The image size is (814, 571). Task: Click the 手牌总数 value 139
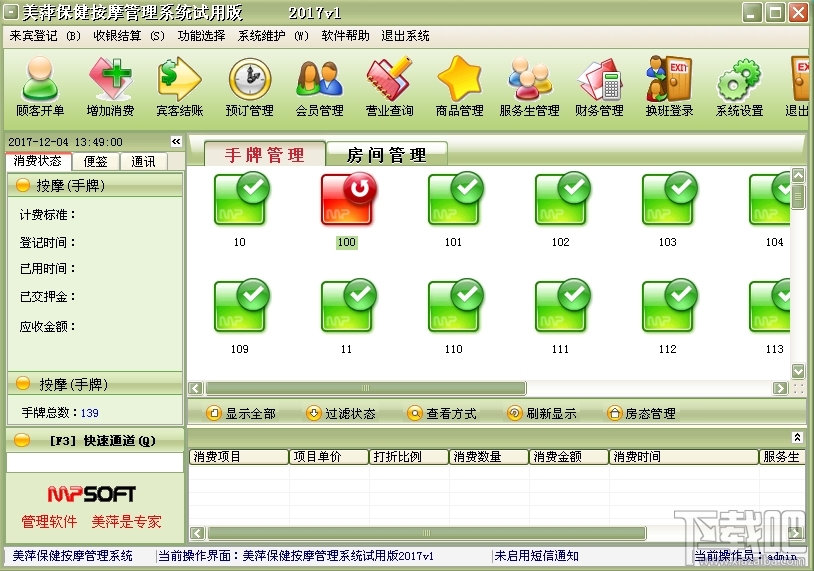(90, 413)
